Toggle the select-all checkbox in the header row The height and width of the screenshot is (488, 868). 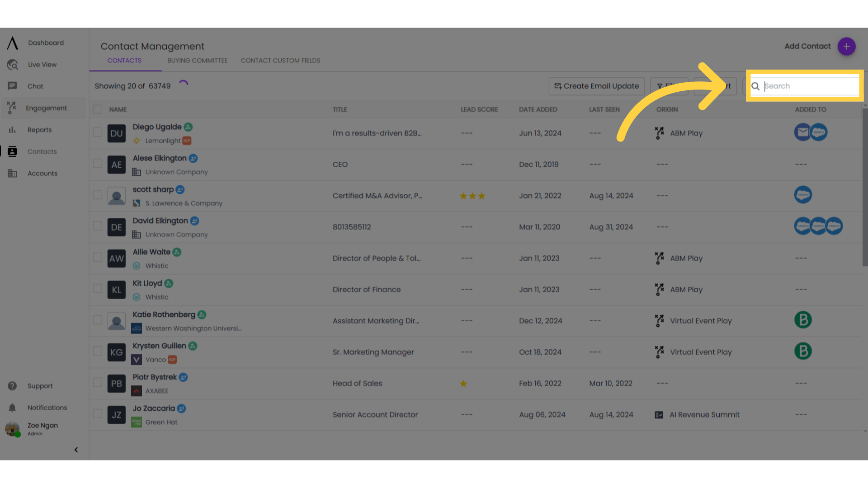[97, 110]
